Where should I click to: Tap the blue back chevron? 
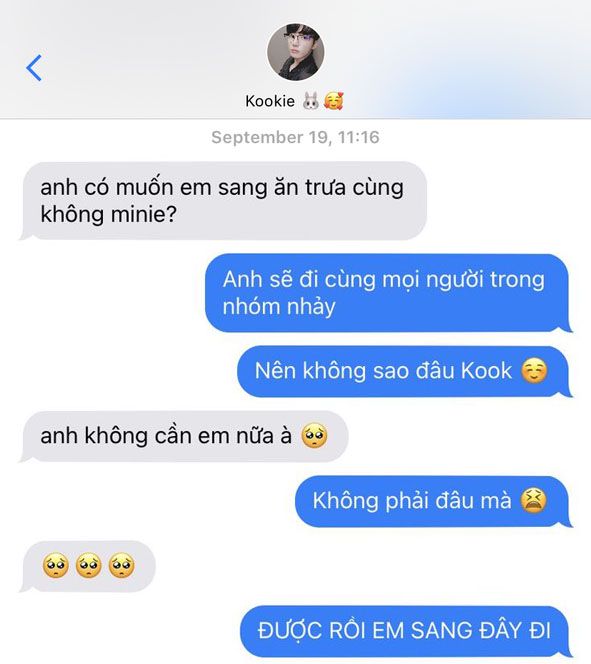click(x=34, y=68)
